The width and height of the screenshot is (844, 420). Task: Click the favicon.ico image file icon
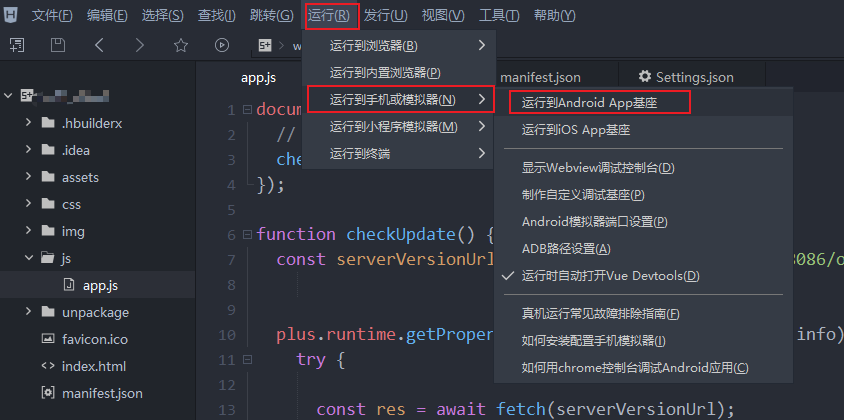coord(48,339)
